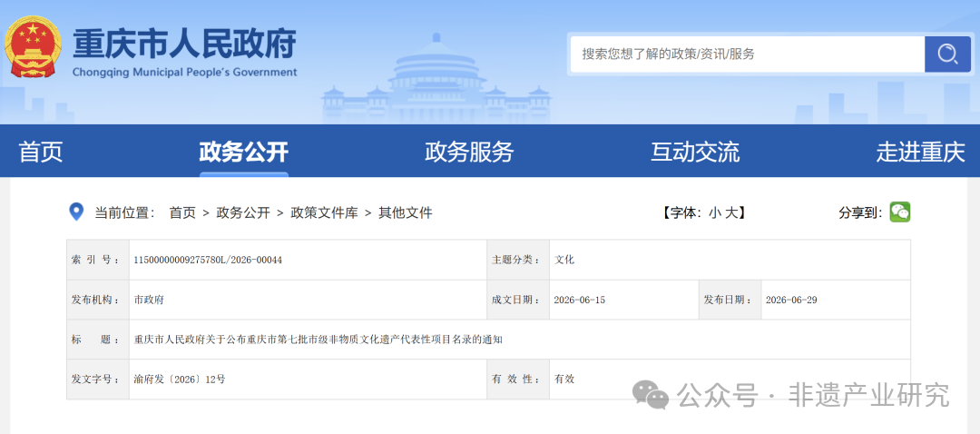
Task: Go to 政策文件库 in breadcrumb
Action: pos(324,212)
